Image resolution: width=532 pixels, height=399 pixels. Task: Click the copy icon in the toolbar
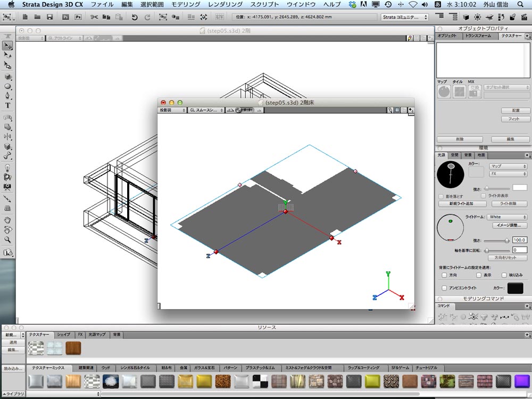pyautogui.click(x=106, y=16)
